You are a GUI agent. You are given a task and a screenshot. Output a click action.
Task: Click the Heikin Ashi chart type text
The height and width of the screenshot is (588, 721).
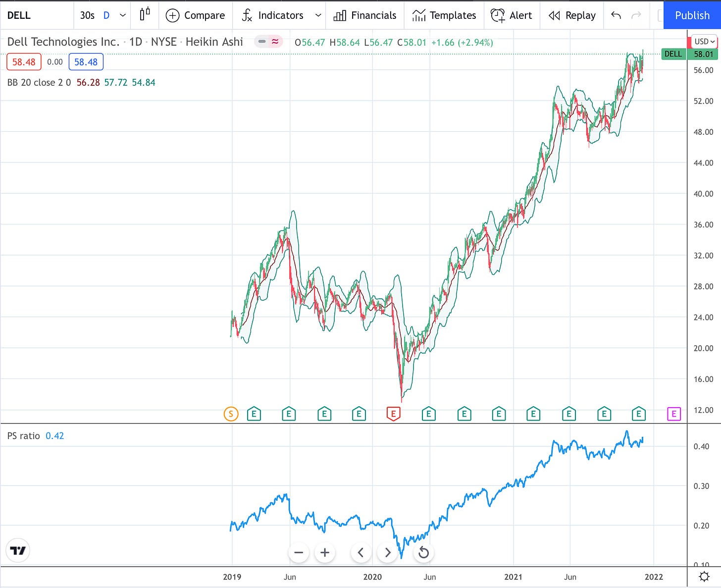click(x=214, y=42)
